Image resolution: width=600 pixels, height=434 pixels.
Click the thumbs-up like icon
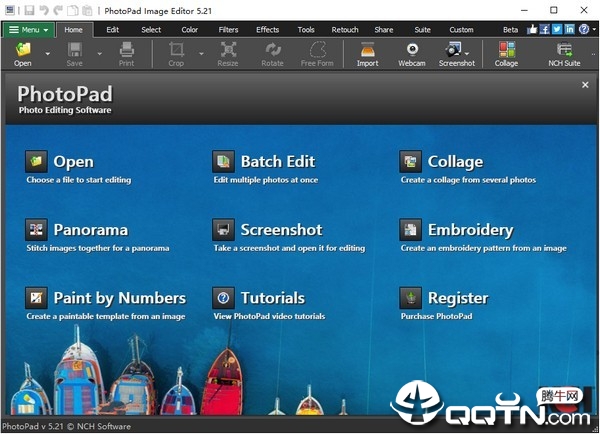(x=532, y=30)
